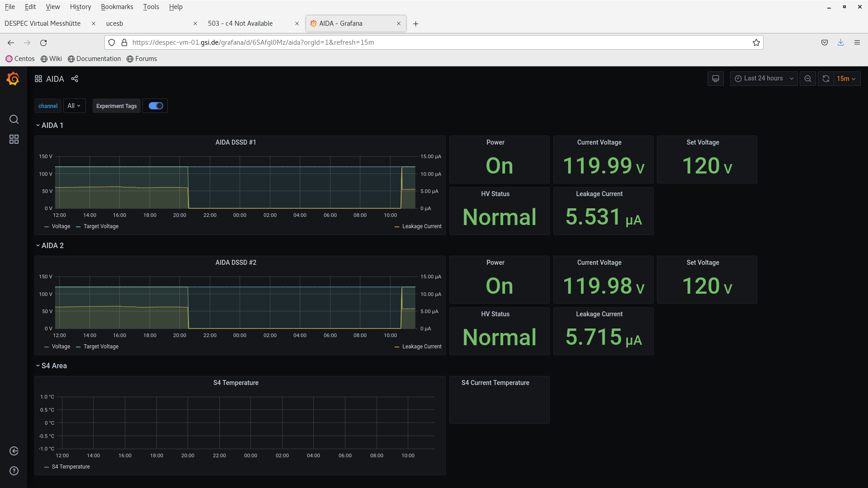The image size is (868, 488).
Task: Collapse the AIDA 2 row
Action: tap(52, 245)
